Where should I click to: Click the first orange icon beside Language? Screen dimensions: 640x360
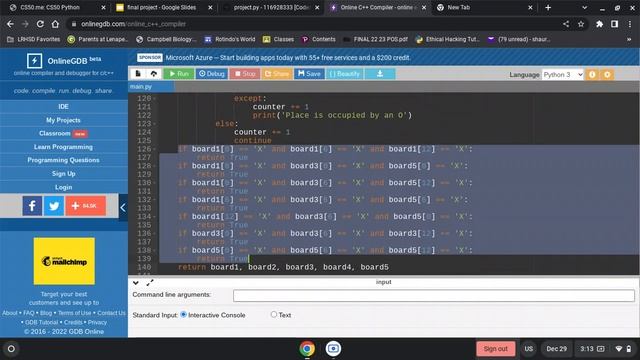coord(592,75)
